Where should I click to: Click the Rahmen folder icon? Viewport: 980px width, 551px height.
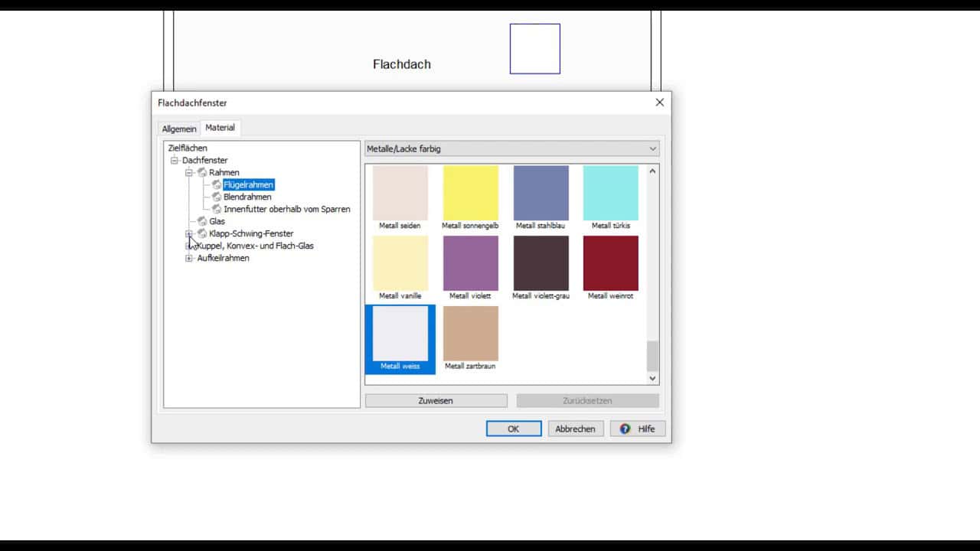[202, 172]
